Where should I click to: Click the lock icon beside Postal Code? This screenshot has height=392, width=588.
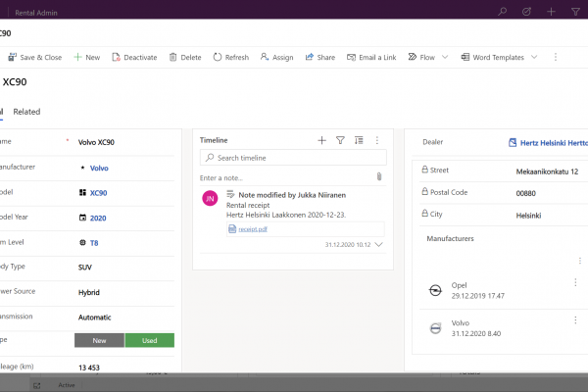click(424, 191)
